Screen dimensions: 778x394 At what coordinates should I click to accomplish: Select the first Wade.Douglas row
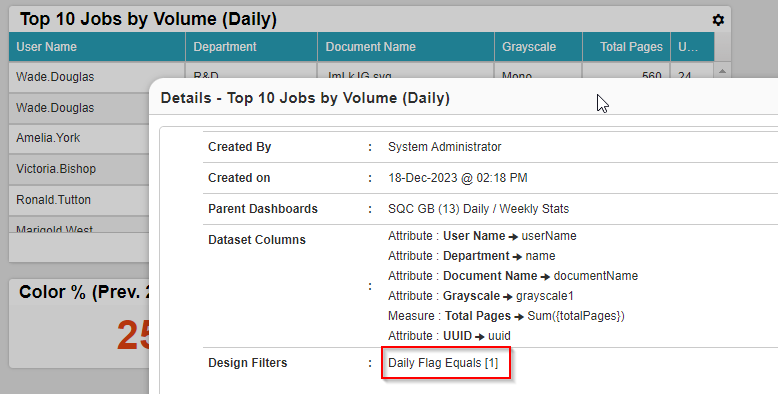(x=79, y=77)
